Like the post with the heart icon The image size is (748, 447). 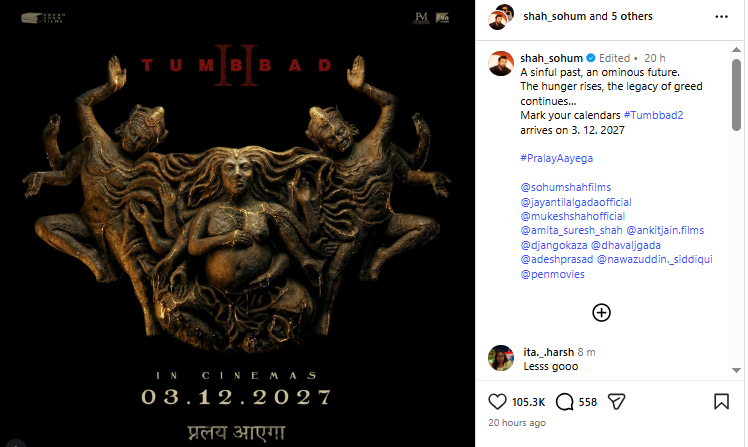tap(497, 402)
